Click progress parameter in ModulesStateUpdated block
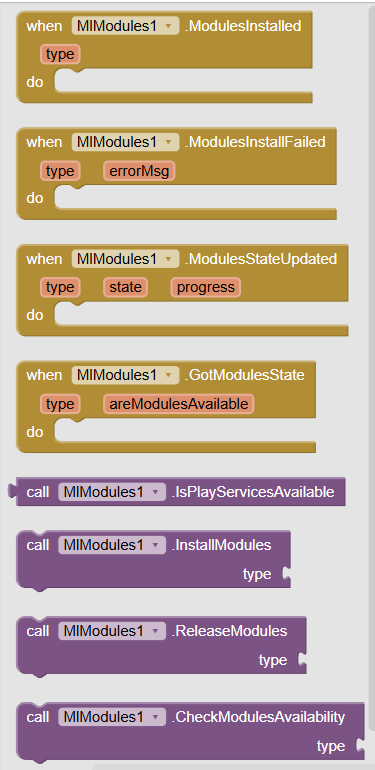This screenshot has height=770, width=375. coord(206,287)
